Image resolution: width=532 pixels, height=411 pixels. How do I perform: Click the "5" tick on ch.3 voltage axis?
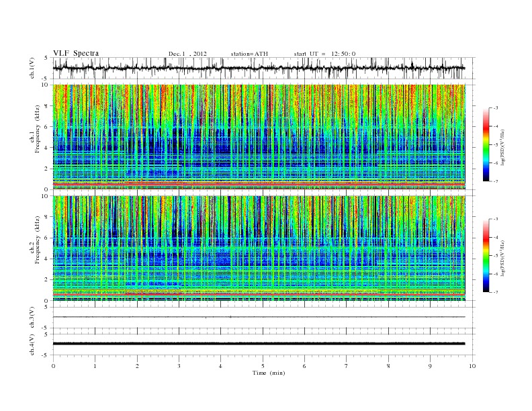pos(47,307)
